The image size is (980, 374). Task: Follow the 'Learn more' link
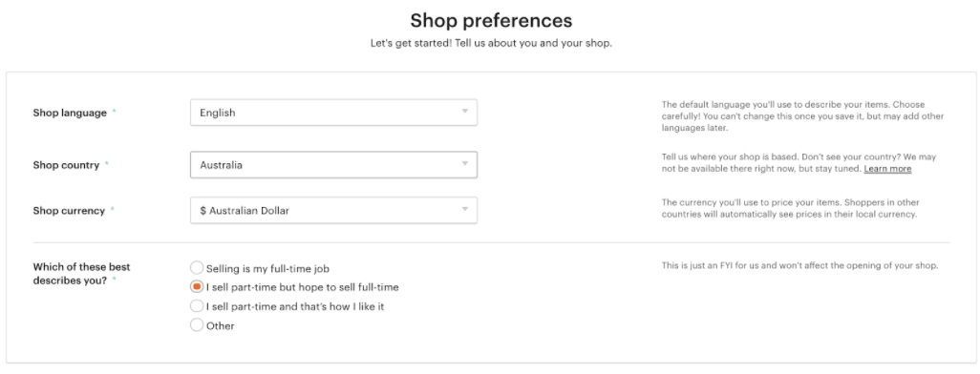point(887,169)
